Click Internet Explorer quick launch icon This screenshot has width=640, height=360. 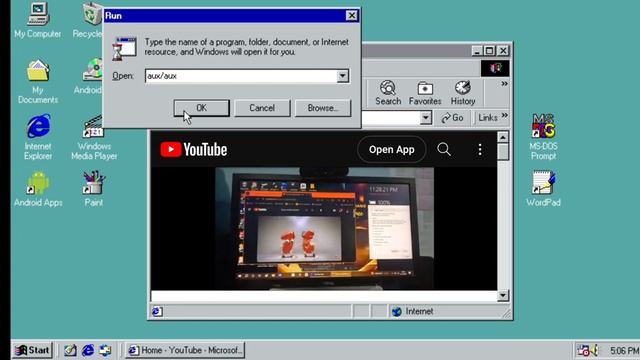[x=88, y=350]
